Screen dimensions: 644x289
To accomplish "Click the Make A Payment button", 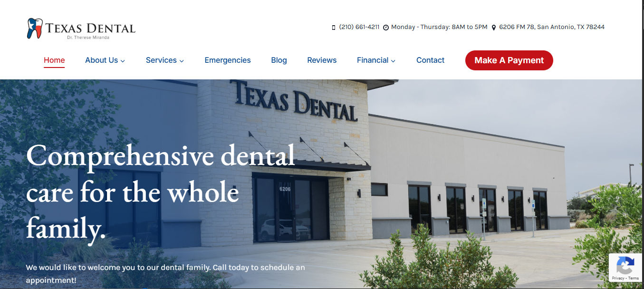I will click(509, 60).
